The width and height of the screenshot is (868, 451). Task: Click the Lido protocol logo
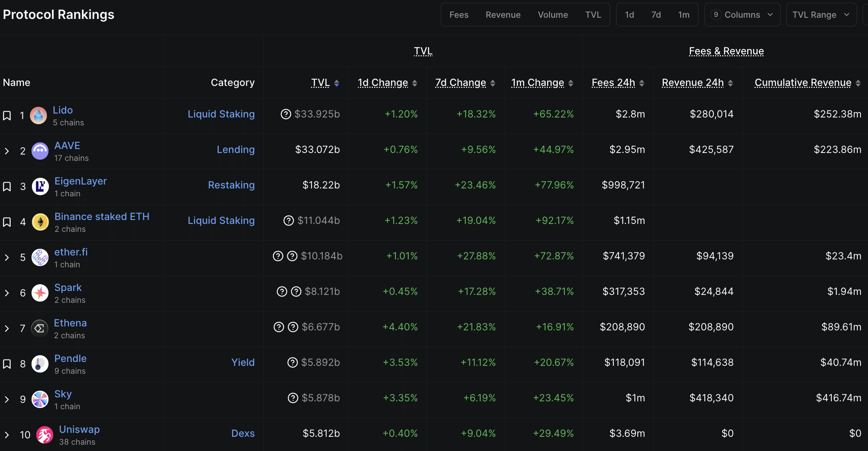click(38, 116)
